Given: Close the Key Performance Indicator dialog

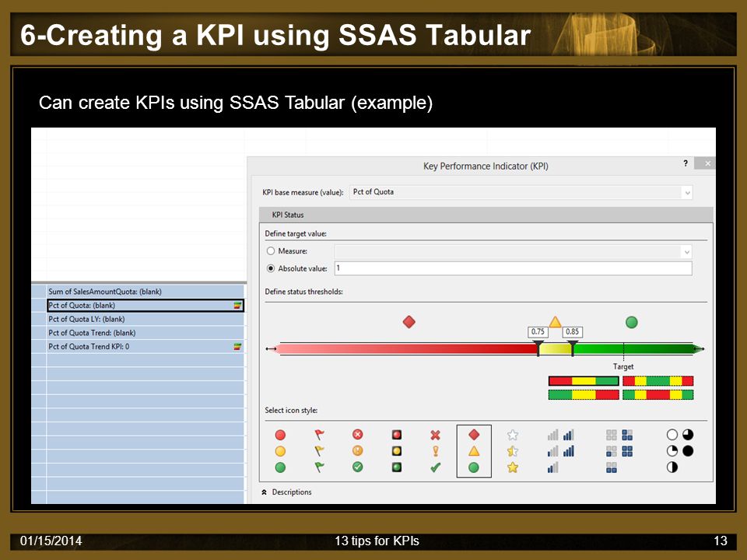Looking at the screenshot, I should point(707,163).
